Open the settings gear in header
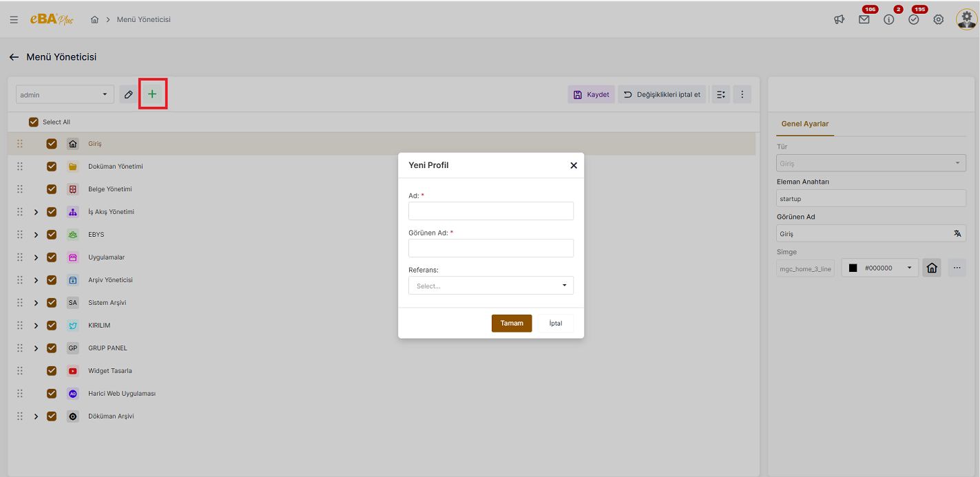Viewport: 980px width, 477px height. click(x=938, y=20)
